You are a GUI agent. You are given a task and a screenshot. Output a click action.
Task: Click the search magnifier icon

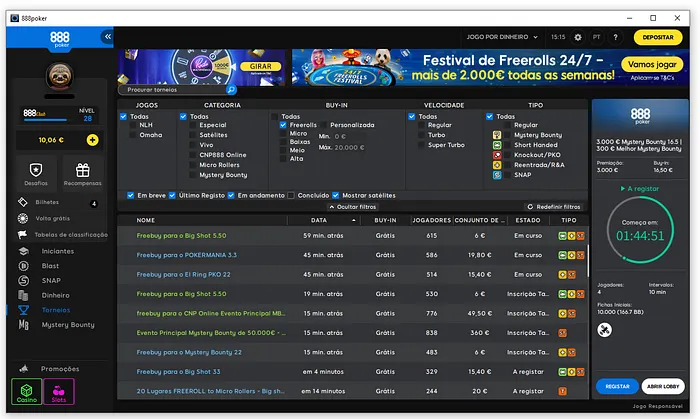[x=231, y=90]
